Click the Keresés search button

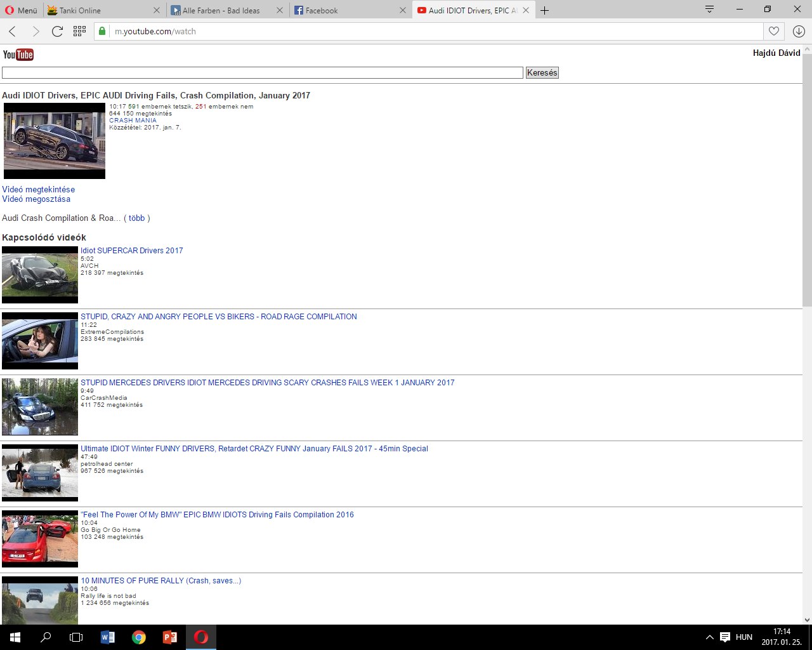tap(542, 72)
